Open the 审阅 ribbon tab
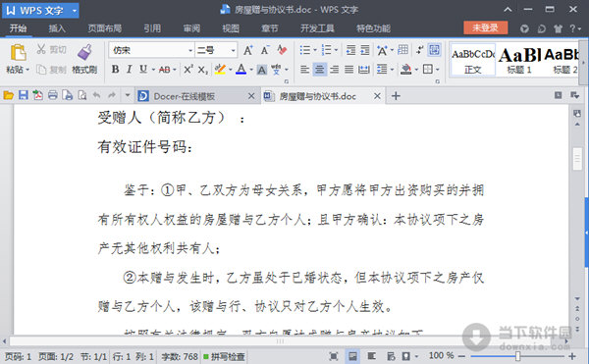The image size is (589, 364). tap(191, 28)
